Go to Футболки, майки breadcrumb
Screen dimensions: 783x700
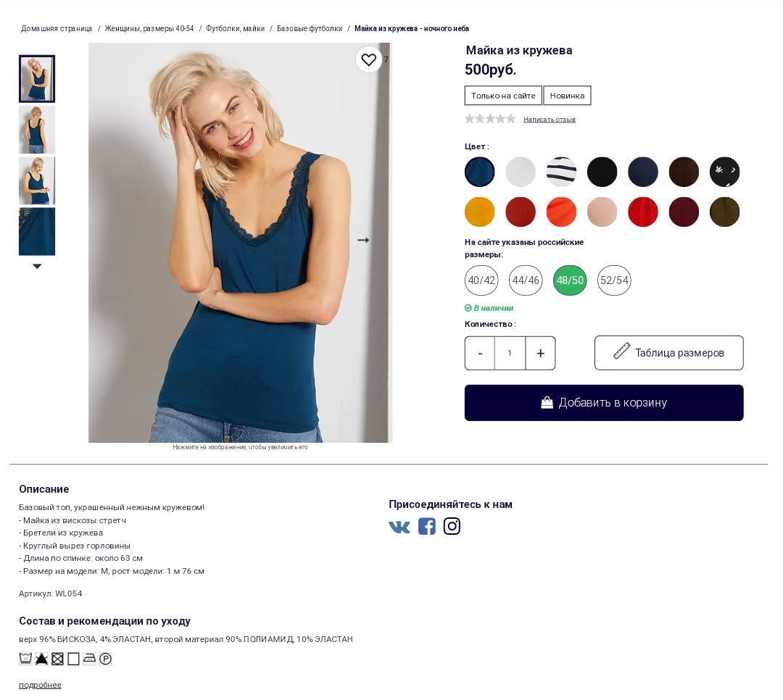(x=235, y=28)
